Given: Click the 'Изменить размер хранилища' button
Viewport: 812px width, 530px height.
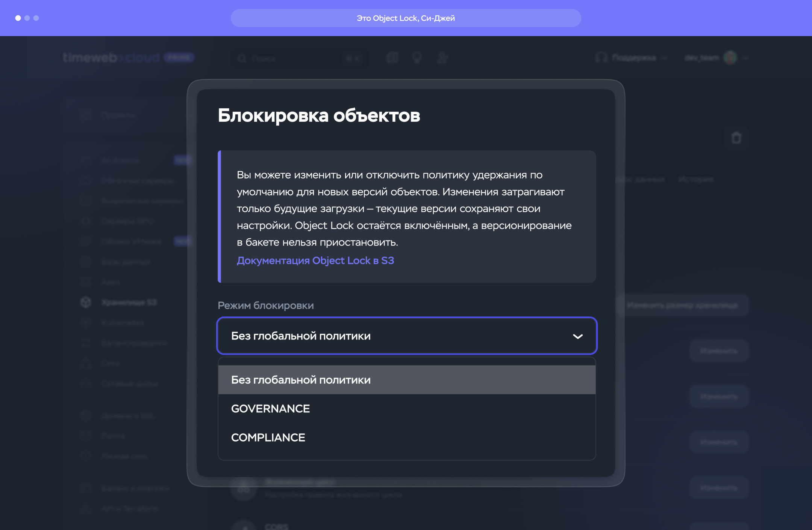Looking at the screenshot, I should [682, 305].
